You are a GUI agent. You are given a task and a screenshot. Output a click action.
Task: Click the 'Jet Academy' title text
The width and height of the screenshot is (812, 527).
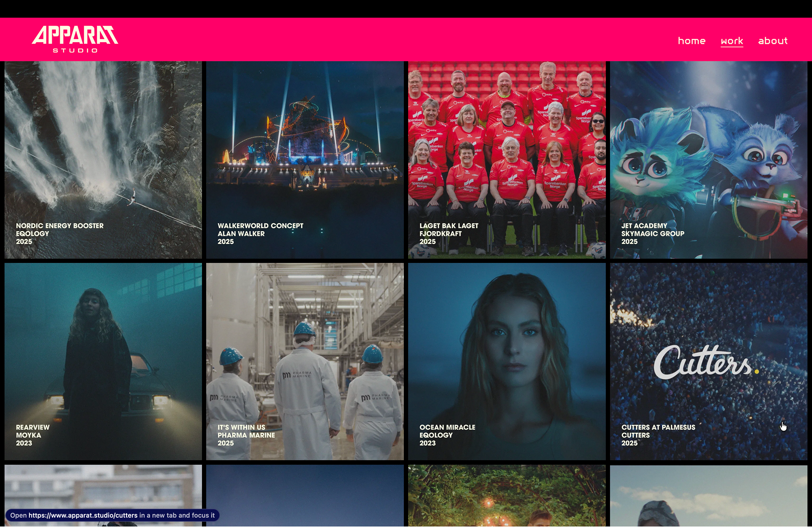(644, 226)
